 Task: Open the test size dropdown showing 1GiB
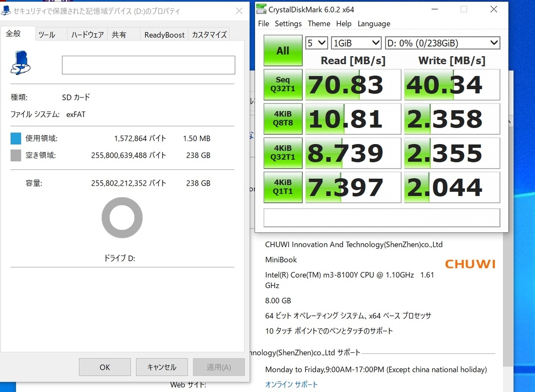tap(356, 43)
